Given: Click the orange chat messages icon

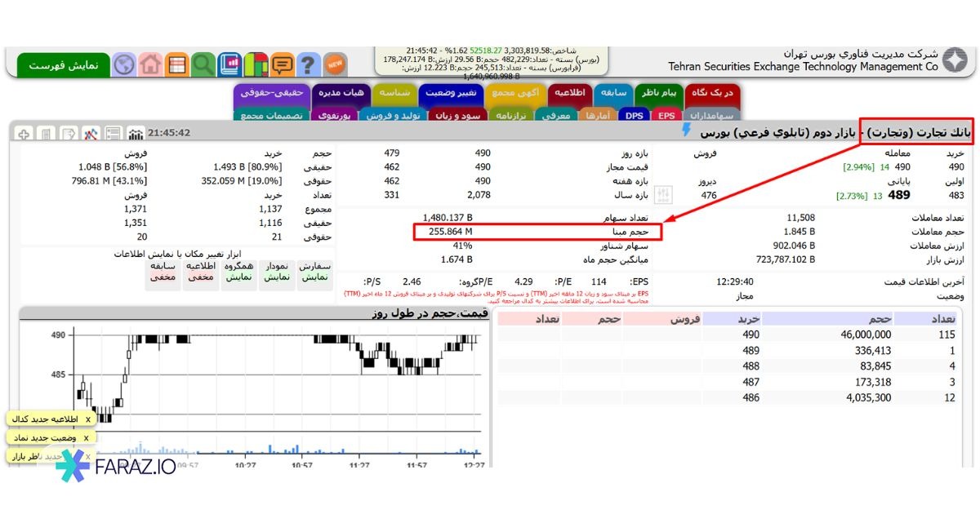Looking at the screenshot, I should 283,64.
